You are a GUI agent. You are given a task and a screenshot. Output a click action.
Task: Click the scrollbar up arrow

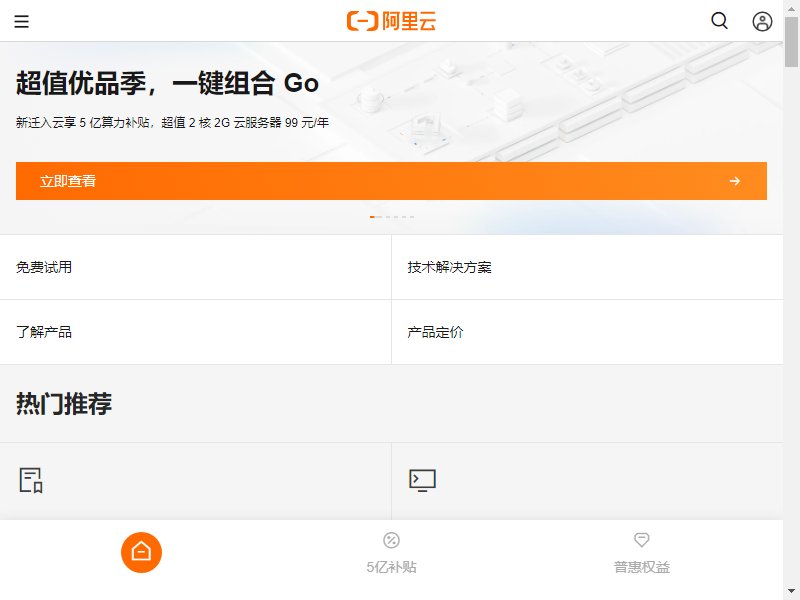click(792, 8)
